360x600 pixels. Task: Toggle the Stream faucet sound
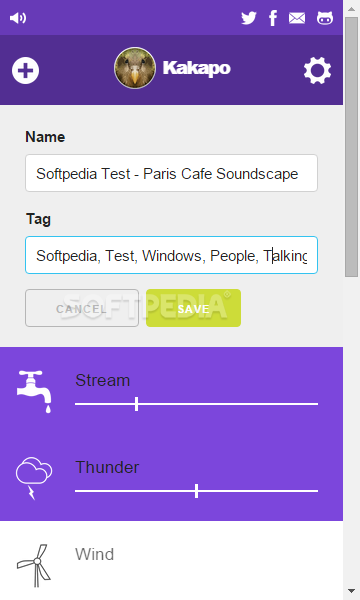click(x=34, y=391)
